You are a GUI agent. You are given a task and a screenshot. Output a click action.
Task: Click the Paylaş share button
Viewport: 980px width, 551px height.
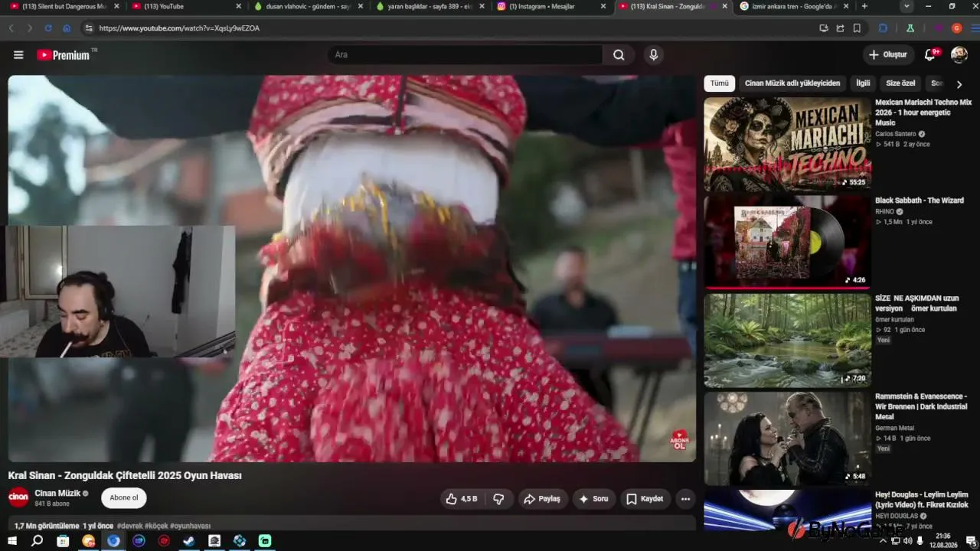tap(543, 499)
